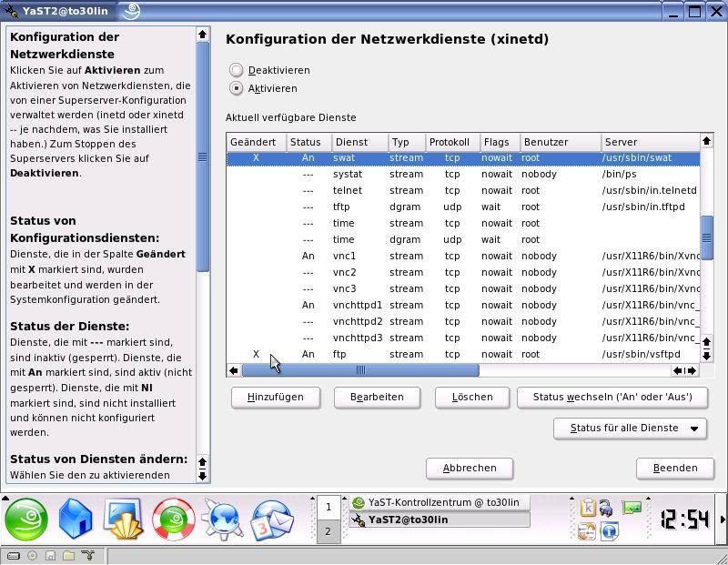Select the vnc3 service row
The width and height of the screenshot is (728, 565).
463,288
